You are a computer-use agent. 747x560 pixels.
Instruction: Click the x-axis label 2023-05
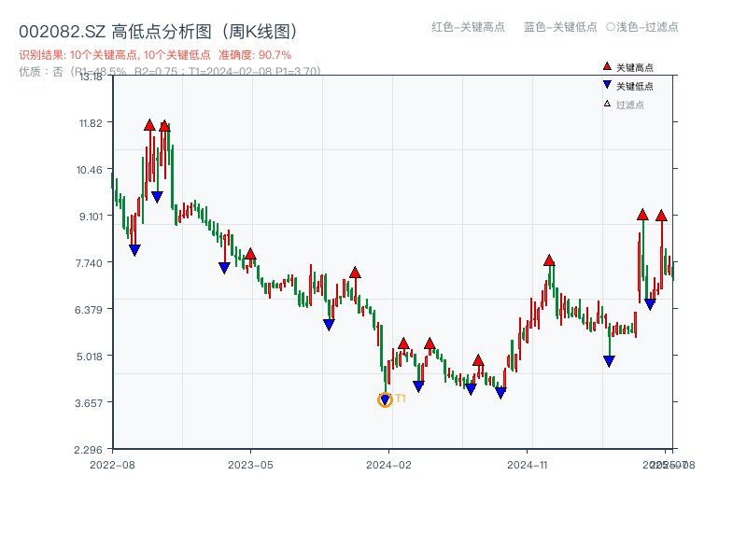[x=250, y=465]
